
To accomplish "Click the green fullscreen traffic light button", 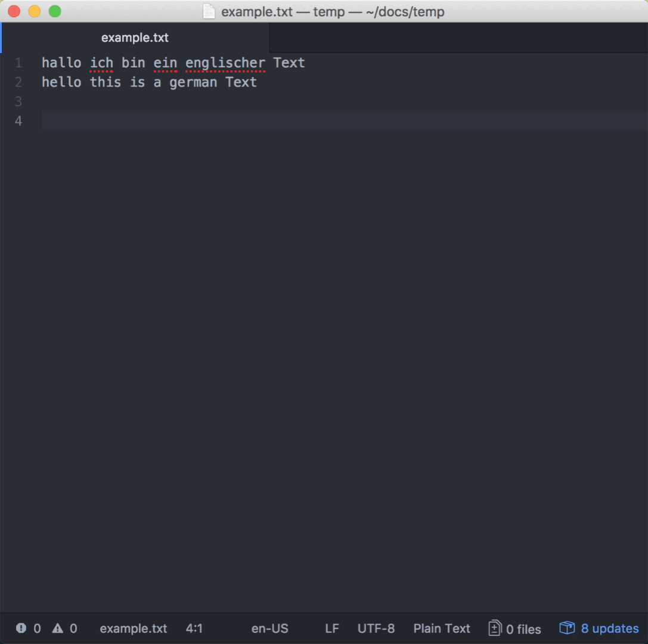I will click(x=55, y=11).
